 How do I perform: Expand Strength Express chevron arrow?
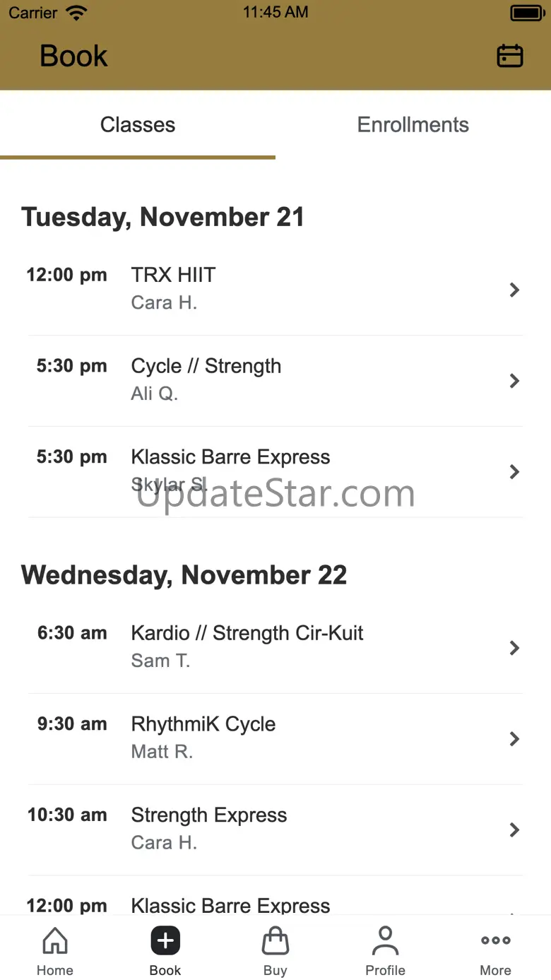coord(514,830)
